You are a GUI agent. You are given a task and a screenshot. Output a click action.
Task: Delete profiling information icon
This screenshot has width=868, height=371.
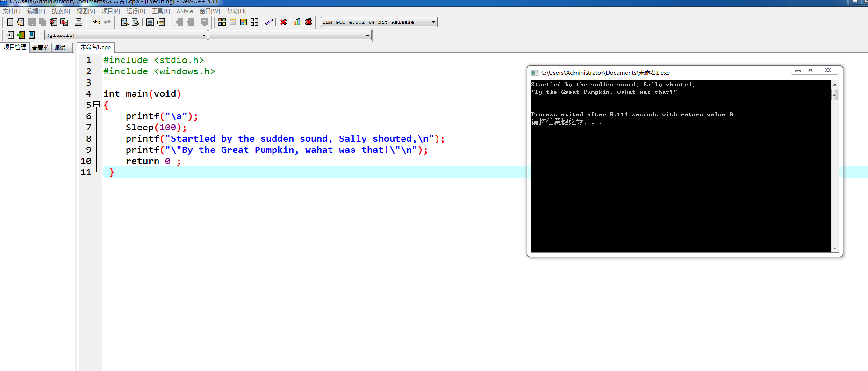(x=308, y=22)
